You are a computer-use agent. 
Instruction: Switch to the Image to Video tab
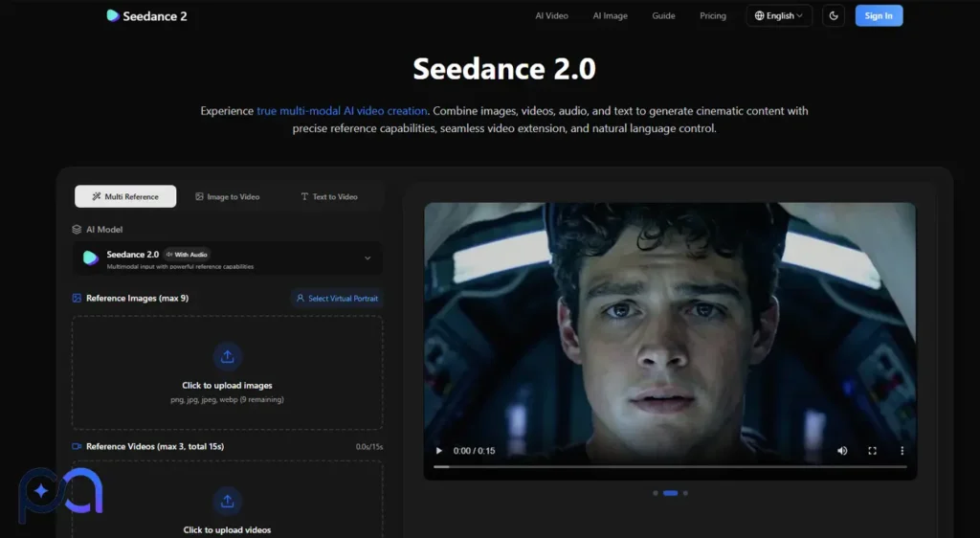[x=227, y=196]
